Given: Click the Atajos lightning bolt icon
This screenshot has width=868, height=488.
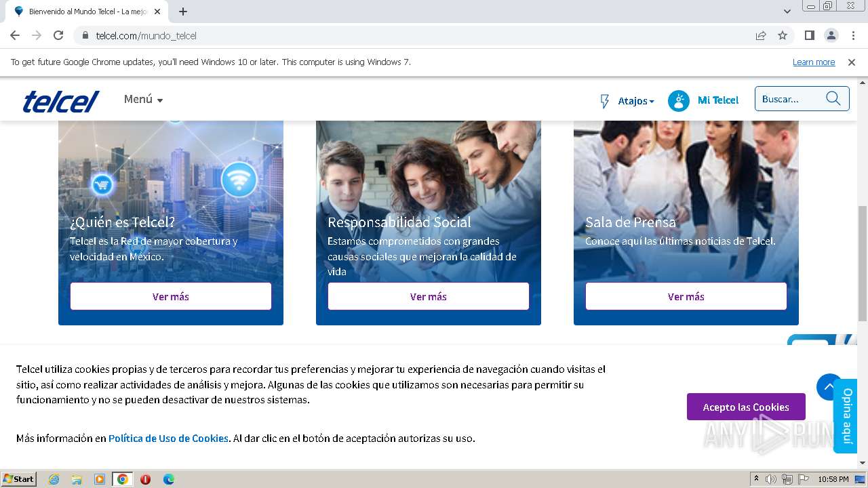Looking at the screenshot, I should [605, 101].
